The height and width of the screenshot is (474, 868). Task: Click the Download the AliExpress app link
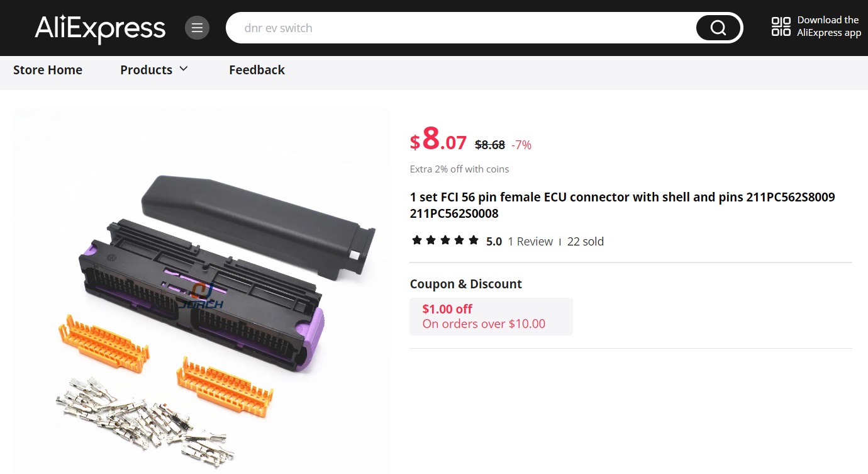[829, 26]
